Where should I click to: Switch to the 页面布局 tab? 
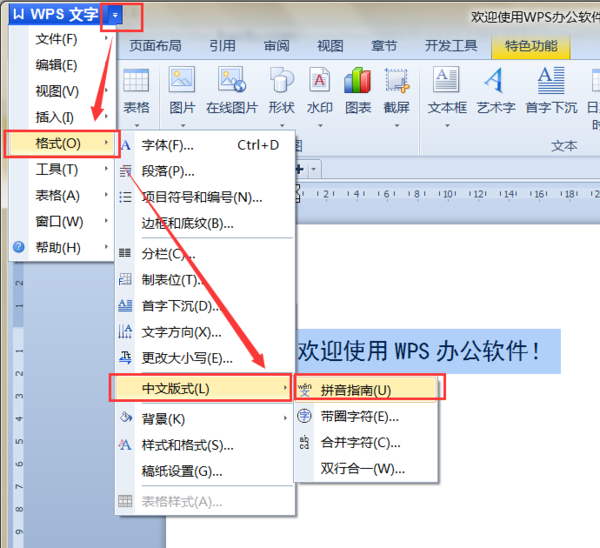[155, 46]
